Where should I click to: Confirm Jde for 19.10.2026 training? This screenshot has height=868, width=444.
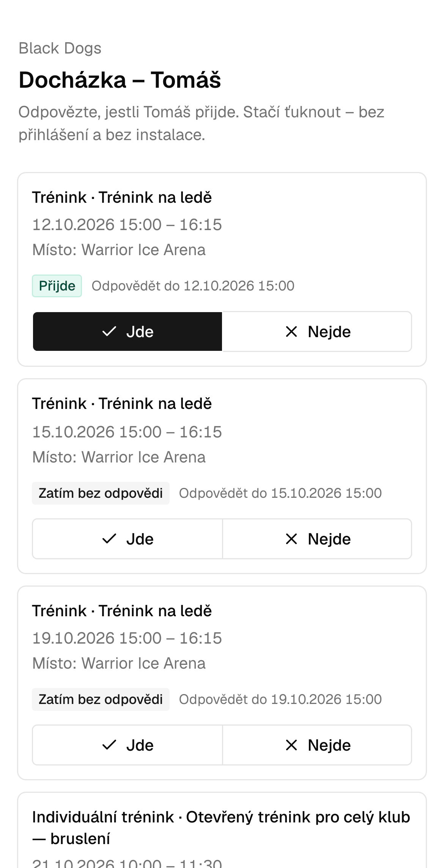click(x=128, y=745)
